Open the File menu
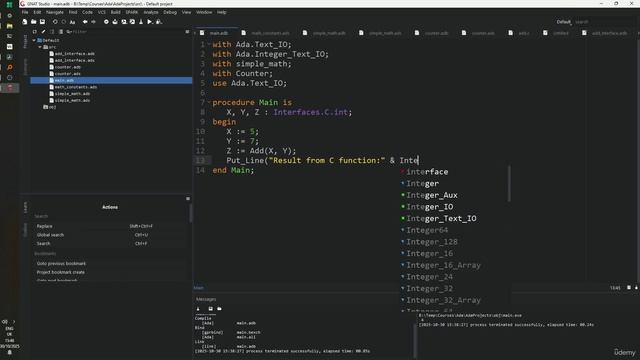The height and width of the screenshot is (360, 640). [25, 12]
